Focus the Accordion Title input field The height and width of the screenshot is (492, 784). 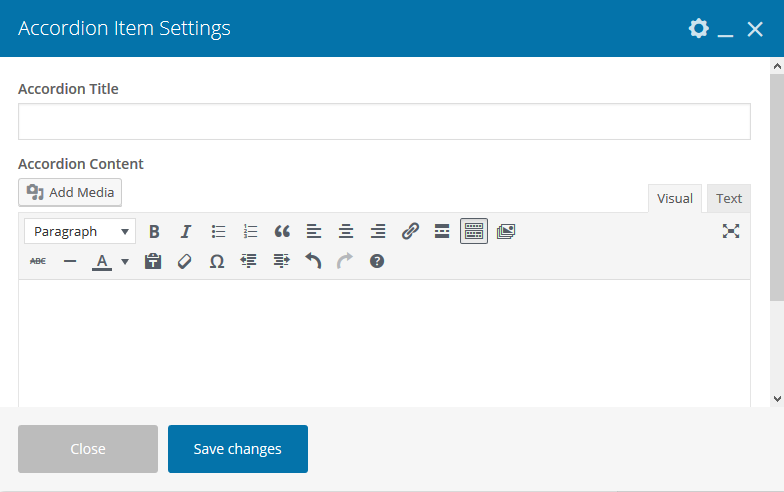pyautogui.click(x=384, y=121)
